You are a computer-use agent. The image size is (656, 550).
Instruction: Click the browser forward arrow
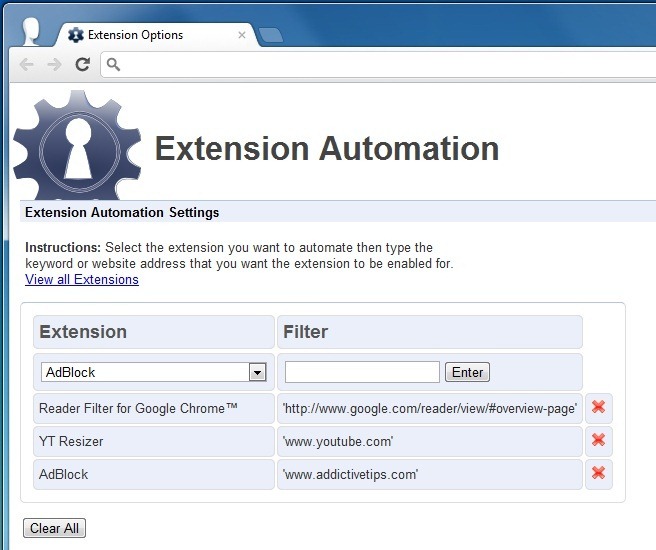click(54, 64)
